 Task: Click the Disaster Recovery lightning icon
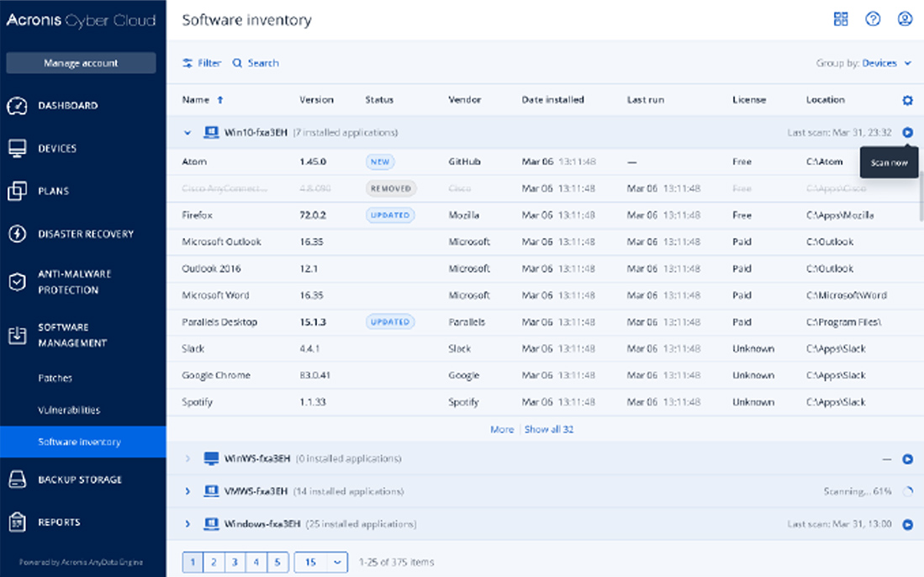(17, 234)
